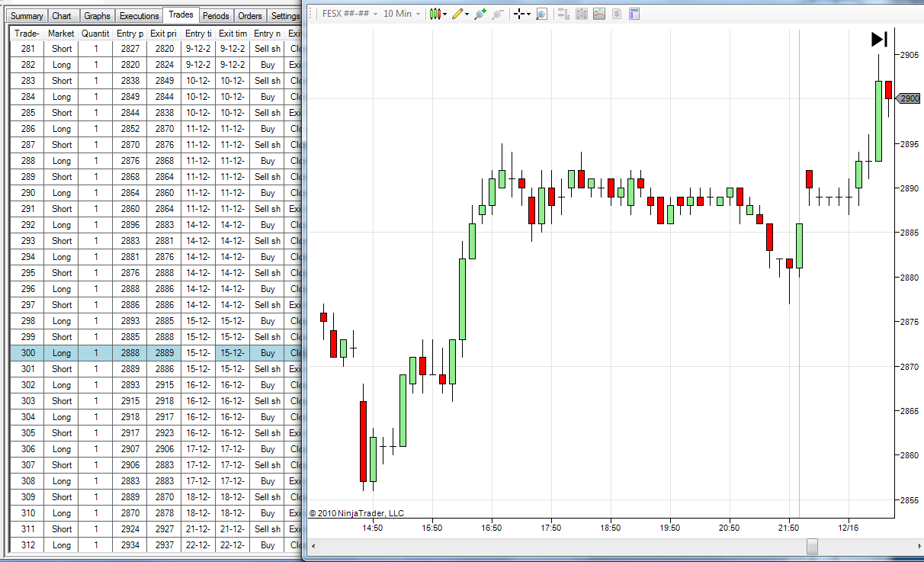Screen dimensions: 924x562
Task: Click the 12/16 date axis label
Action: coord(849,528)
